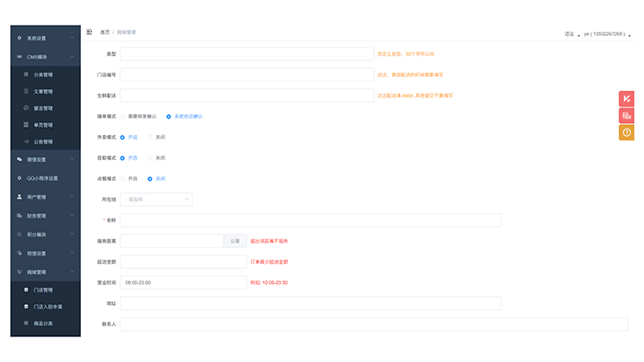Click the 系统设置 gear icon in sidebar
644x362 pixels.
pos(19,38)
